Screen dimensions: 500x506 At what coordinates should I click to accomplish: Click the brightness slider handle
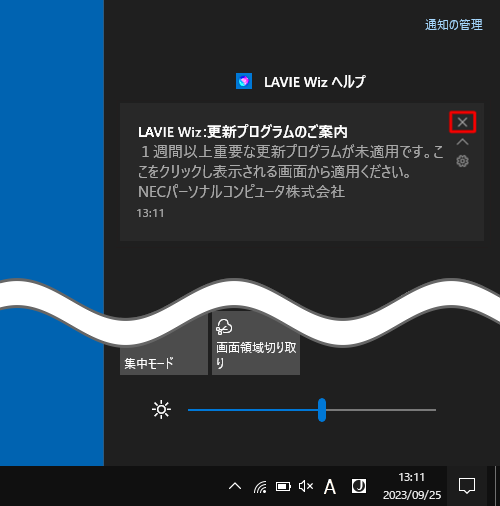[322, 410]
